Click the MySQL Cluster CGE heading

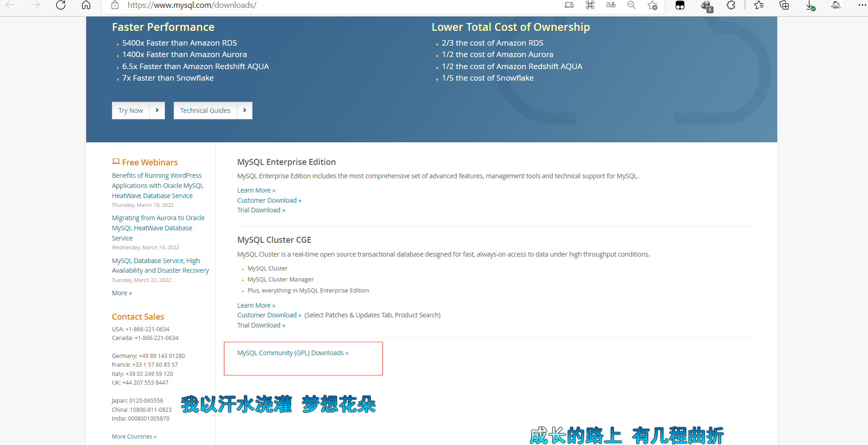274,240
